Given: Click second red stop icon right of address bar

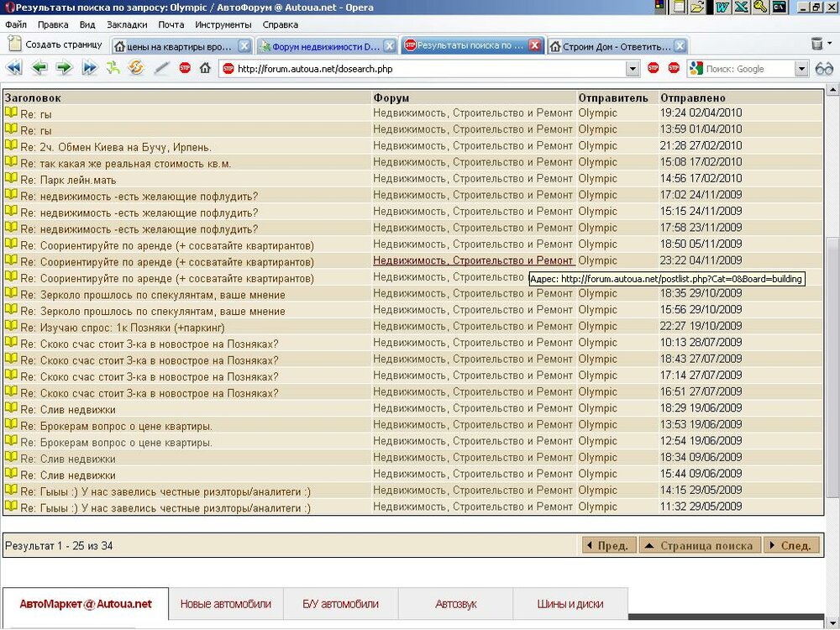Looking at the screenshot, I should pos(674,68).
